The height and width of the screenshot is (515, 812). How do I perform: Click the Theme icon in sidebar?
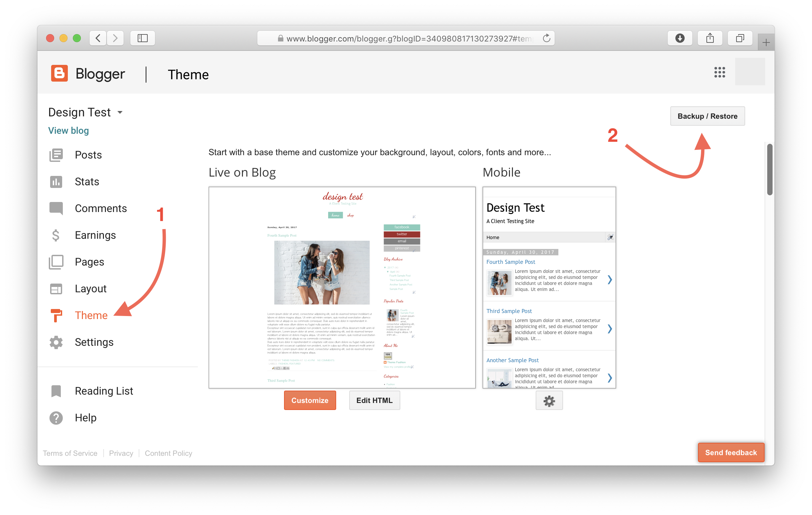click(x=58, y=315)
